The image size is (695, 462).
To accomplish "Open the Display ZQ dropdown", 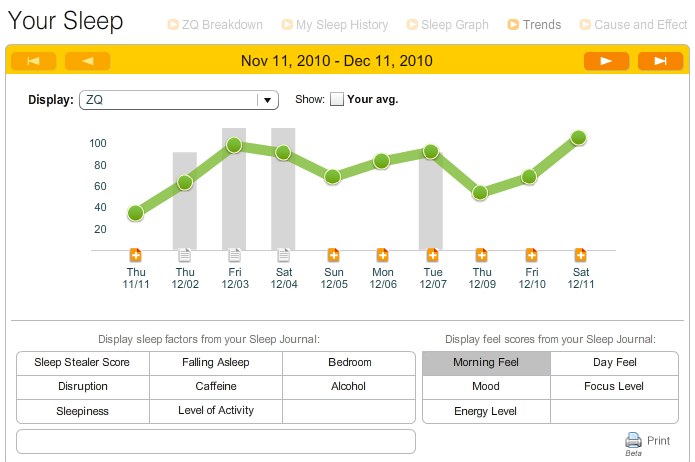I will (x=179, y=100).
